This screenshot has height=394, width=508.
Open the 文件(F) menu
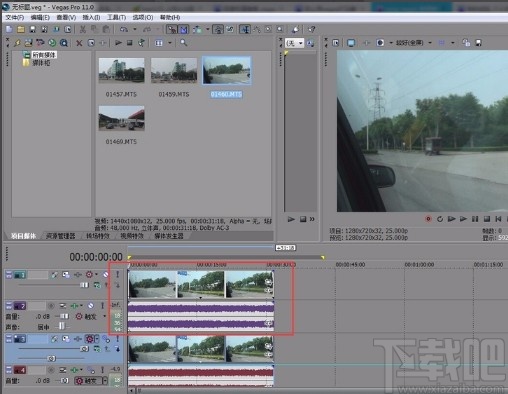(x=14, y=17)
